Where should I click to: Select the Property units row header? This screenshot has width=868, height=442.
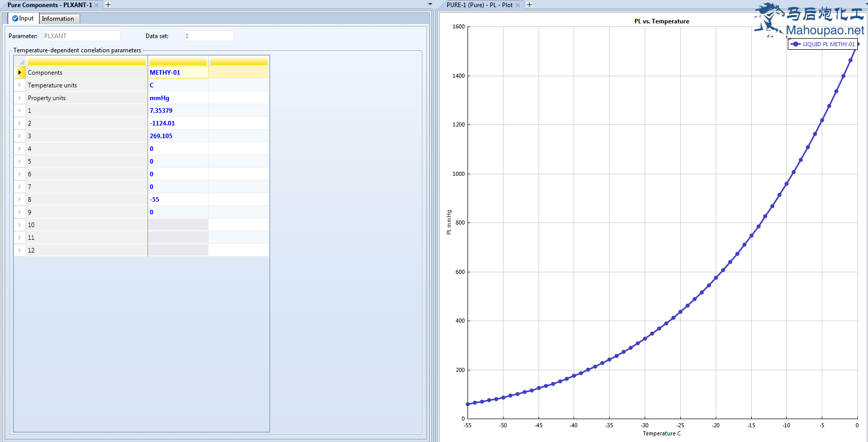[20, 98]
